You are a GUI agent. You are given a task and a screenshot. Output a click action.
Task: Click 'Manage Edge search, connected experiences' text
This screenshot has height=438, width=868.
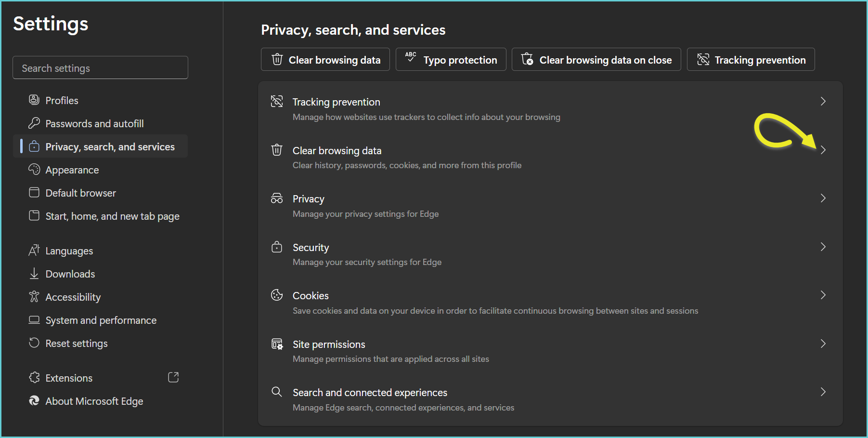pyautogui.click(x=403, y=408)
